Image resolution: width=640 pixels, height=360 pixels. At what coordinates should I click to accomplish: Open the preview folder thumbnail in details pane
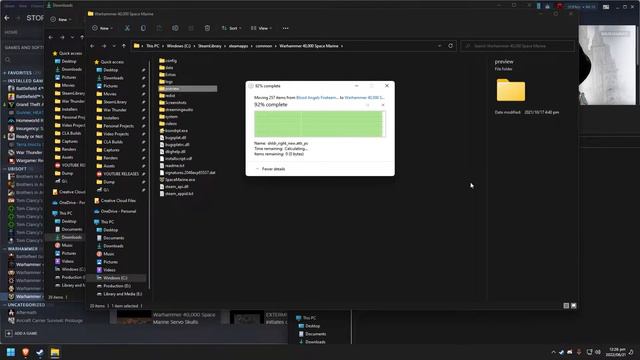pyautogui.click(x=511, y=90)
